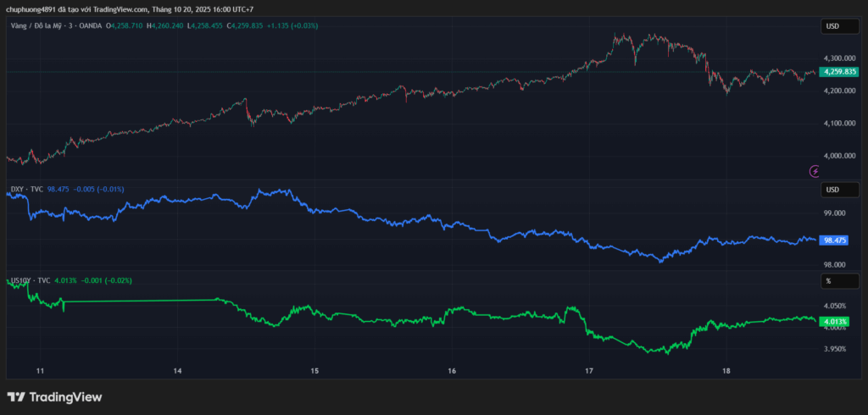The width and height of the screenshot is (868, 415).
Task: Click date label 18 on time axis
Action: [x=726, y=371]
